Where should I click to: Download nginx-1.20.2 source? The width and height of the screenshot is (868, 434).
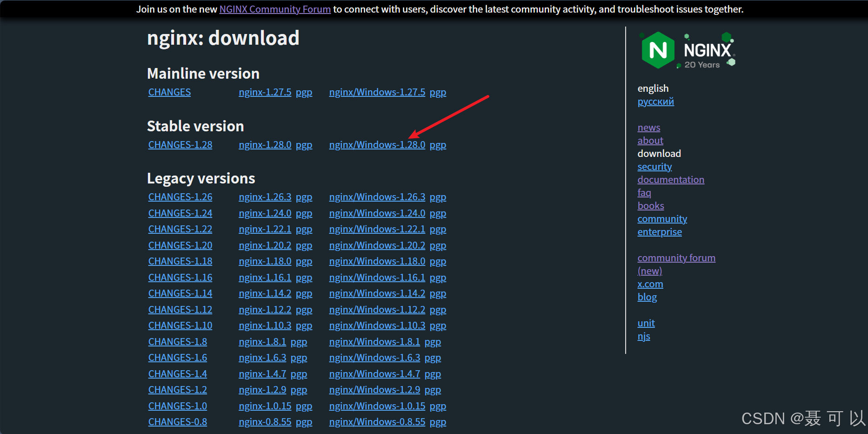pyautogui.click(x=265, y=245)
